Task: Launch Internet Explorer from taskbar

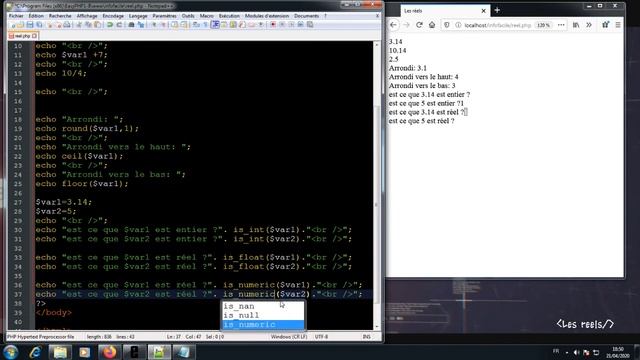Action: (x=35, y=352)
